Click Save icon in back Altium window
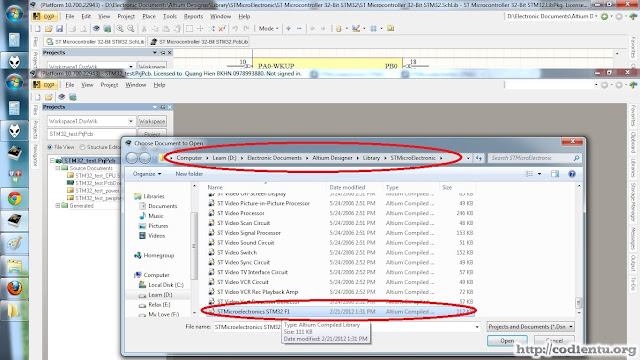The image size is (640, 360). [x=59, y=29]
